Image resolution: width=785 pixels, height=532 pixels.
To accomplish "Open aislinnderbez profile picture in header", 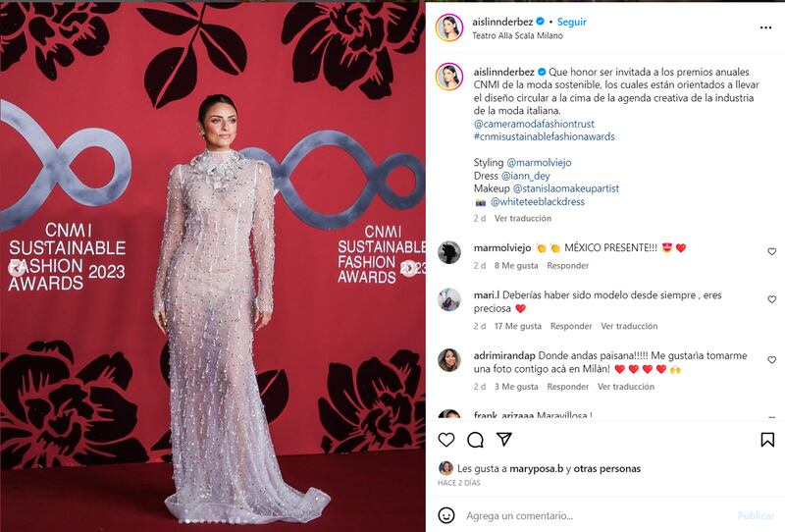I will (x=449, y=27).
